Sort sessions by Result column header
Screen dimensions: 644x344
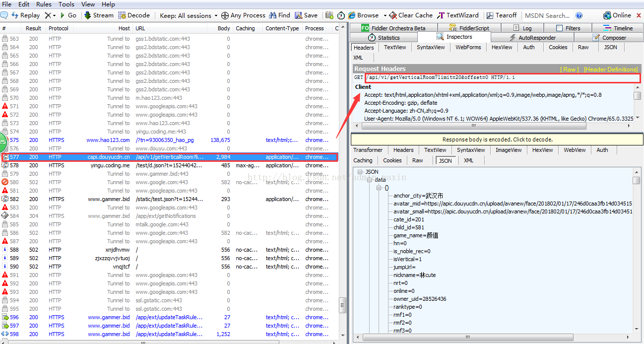pyautogui.click(x=34, y=28)
